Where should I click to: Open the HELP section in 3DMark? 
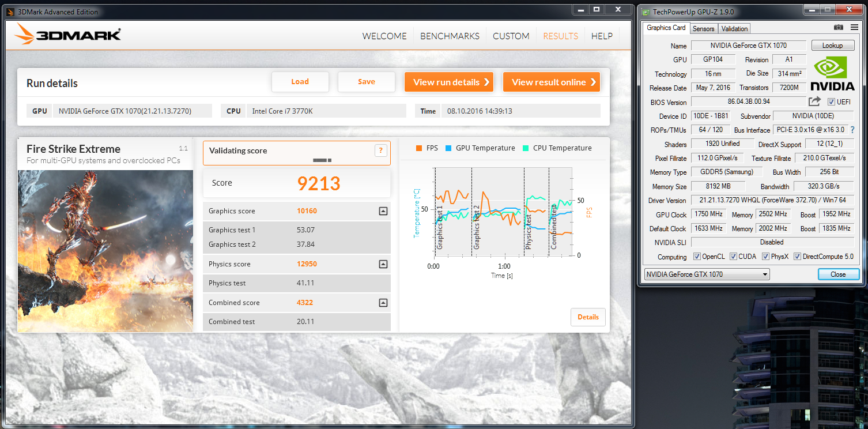click(x=602, y=36)
